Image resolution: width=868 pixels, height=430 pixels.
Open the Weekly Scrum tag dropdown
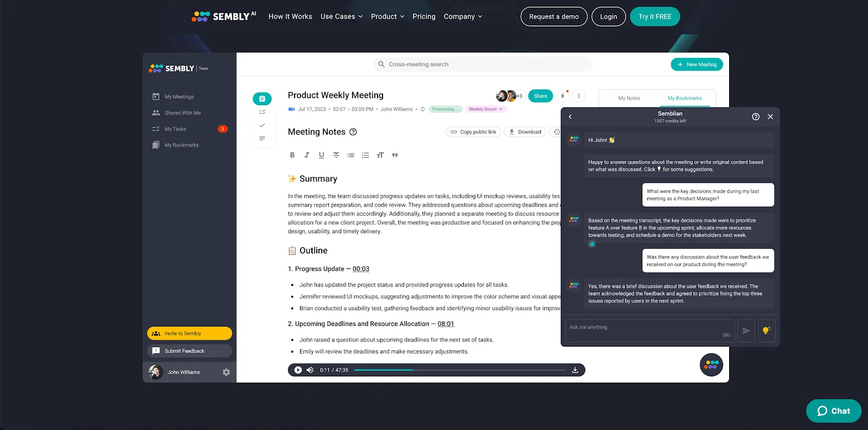[x=486, y=109]
